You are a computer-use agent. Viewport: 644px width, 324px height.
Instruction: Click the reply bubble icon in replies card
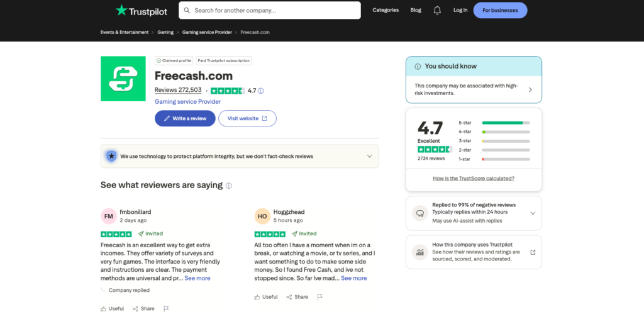419,213
